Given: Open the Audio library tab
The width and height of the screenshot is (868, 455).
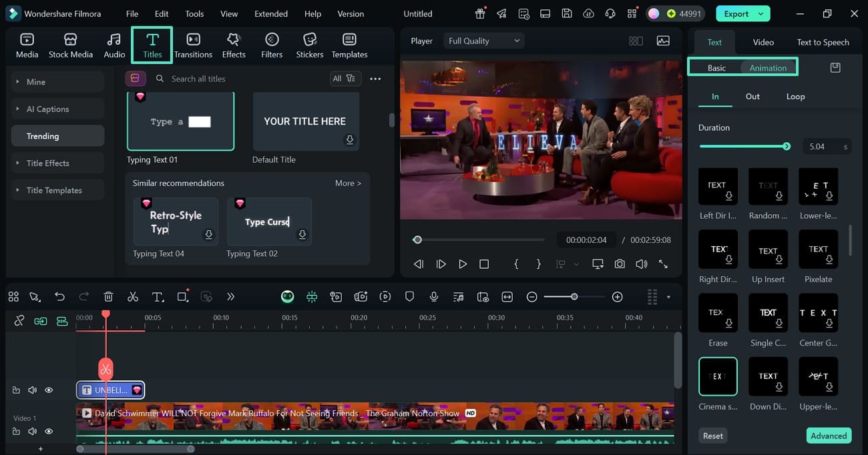Looking at the screenshot, I should (x=114, y=45).
